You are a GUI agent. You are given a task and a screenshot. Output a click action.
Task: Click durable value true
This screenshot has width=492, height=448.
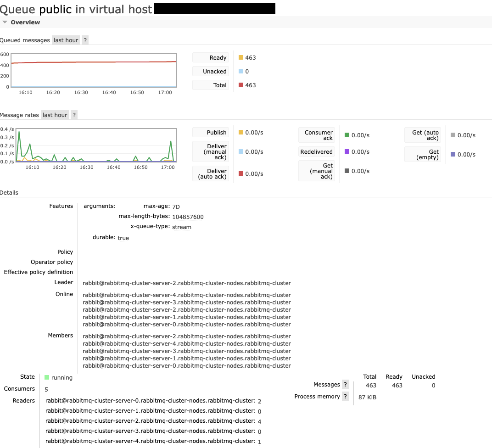coord(123,238)
